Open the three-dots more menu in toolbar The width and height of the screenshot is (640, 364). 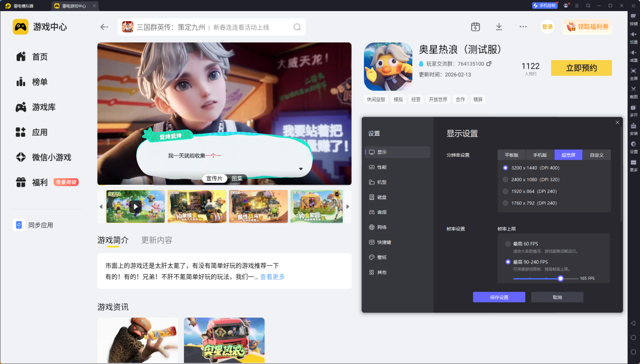(x=523, y=27)
